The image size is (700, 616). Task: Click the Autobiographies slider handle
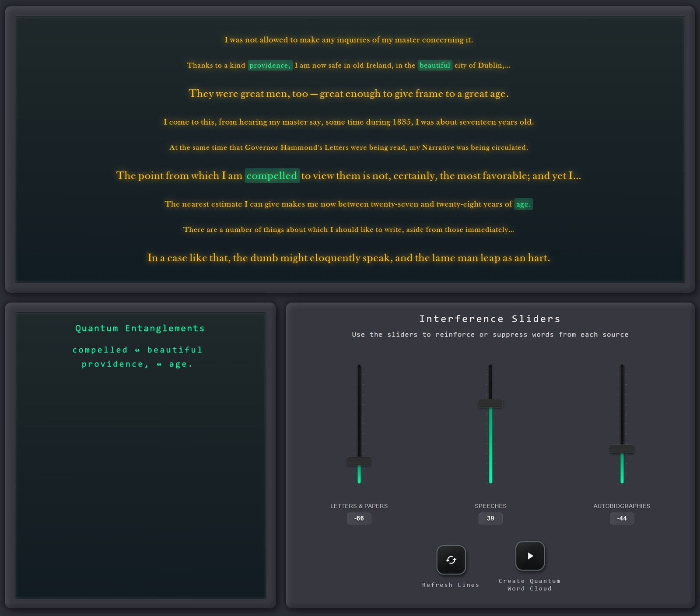click(x=622, y=448)
